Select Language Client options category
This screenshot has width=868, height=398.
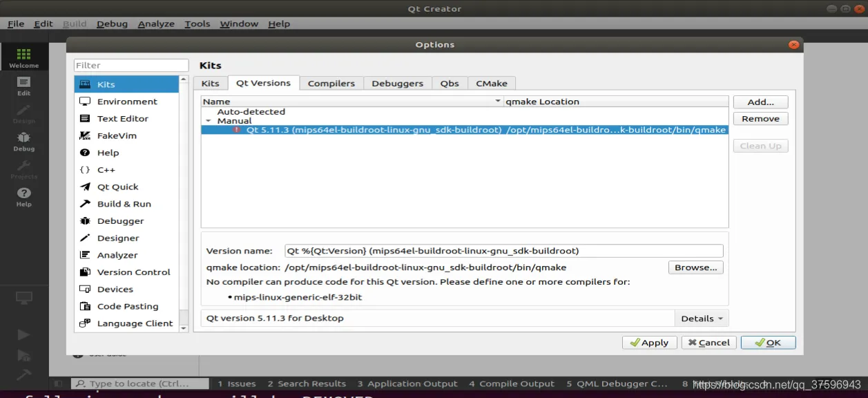(126, 323)
